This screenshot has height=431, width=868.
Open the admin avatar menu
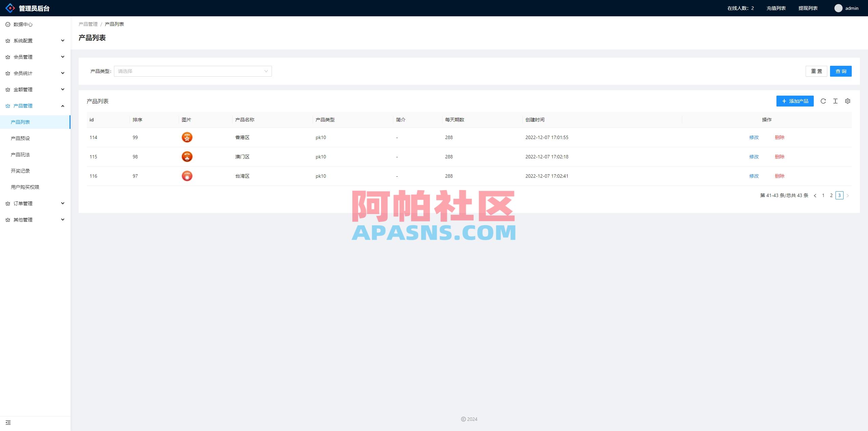(838, 8)
